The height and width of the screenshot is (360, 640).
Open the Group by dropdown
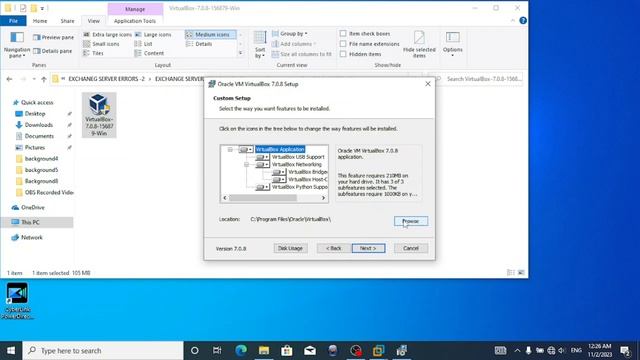pos(290,34)
